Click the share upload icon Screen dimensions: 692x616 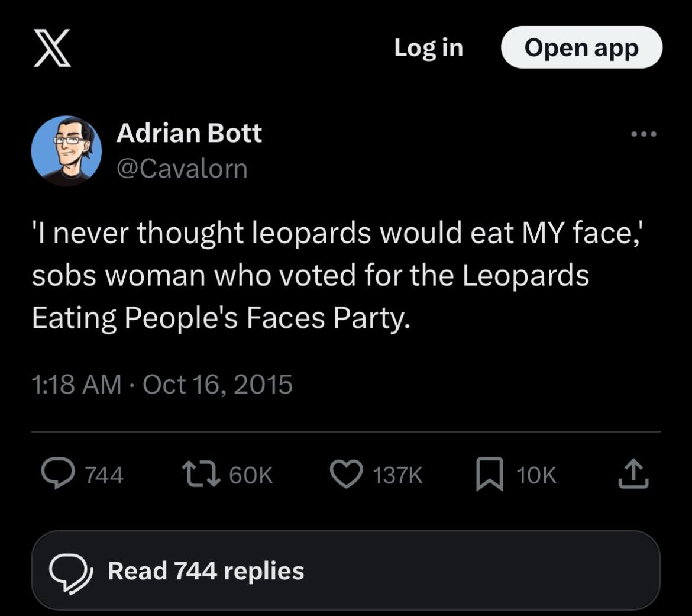pos(633,475)
